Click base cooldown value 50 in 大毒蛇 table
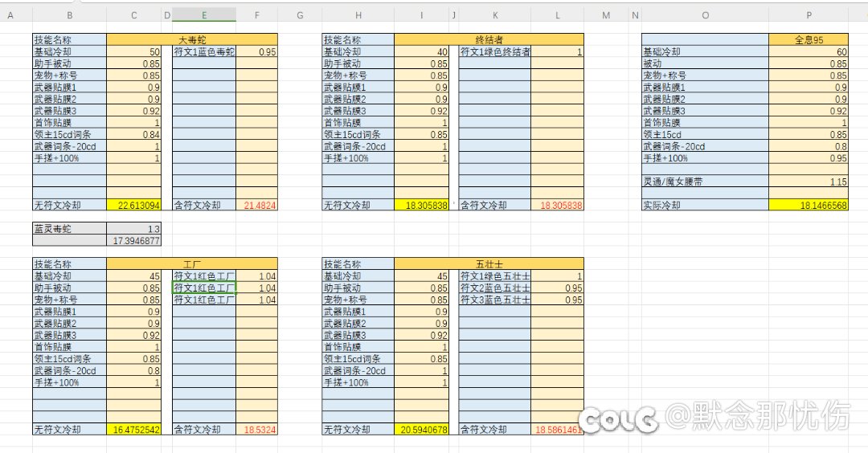The height and width of the screenshot is (453, 868). 134,52
